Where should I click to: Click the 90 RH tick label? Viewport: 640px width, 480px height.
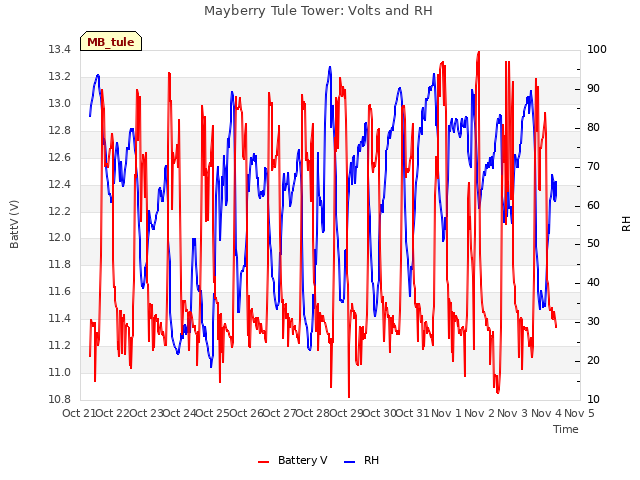[x=593, y=89]
